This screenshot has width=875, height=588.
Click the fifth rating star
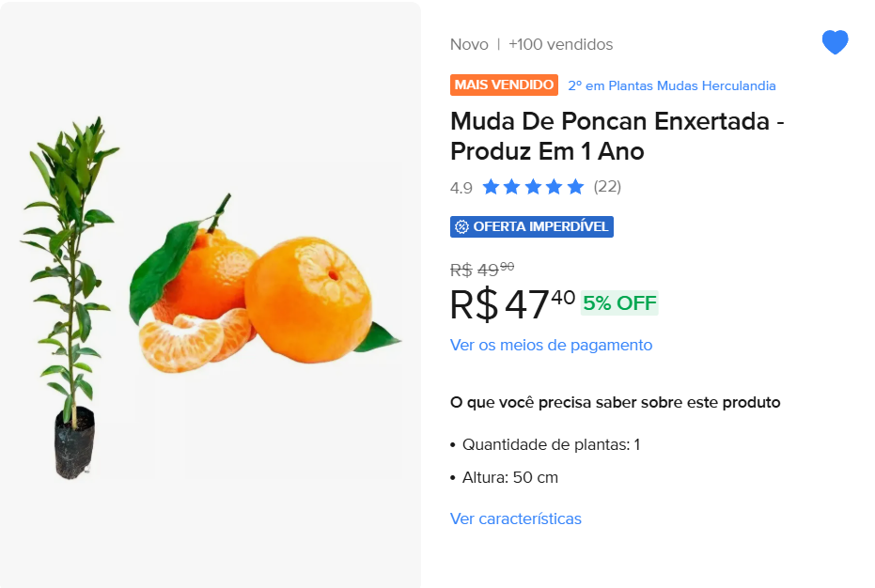[575, 187]
